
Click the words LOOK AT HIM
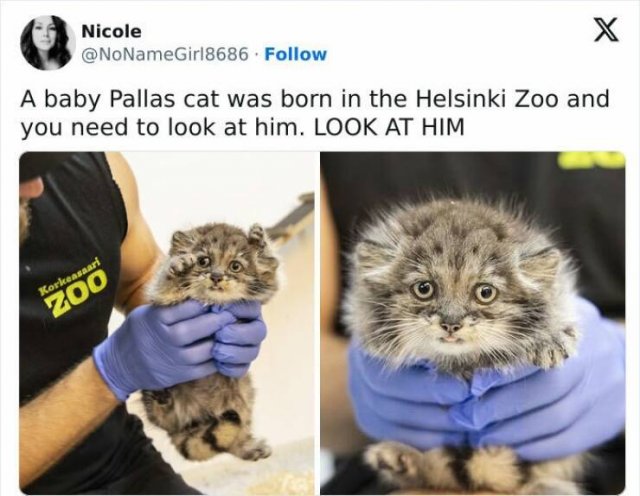[x=388, y=128]
